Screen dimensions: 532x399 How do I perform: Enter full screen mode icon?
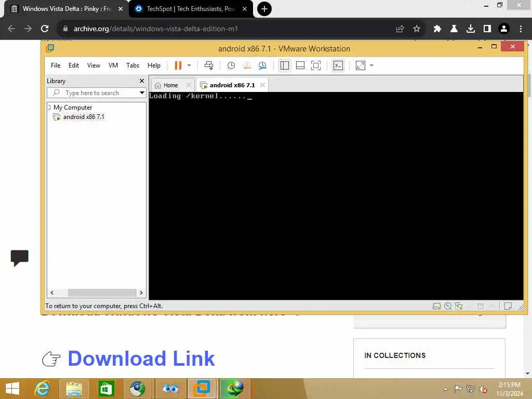click(316, 65)
